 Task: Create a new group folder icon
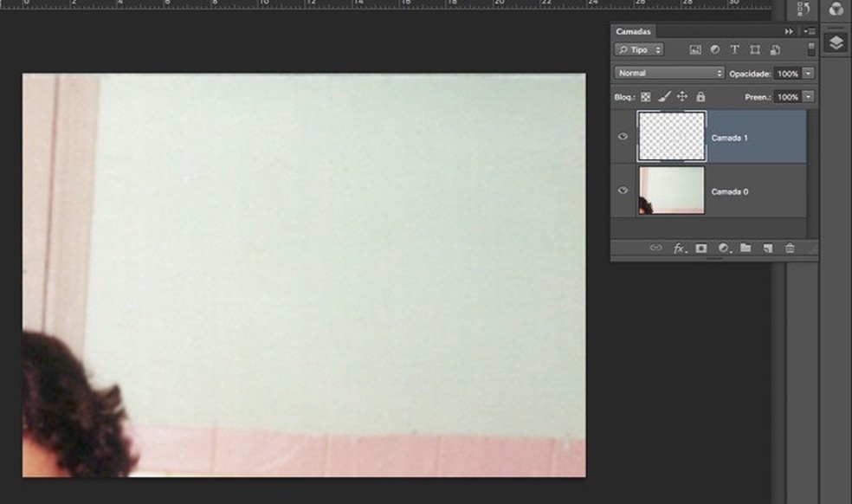[745, 248]
